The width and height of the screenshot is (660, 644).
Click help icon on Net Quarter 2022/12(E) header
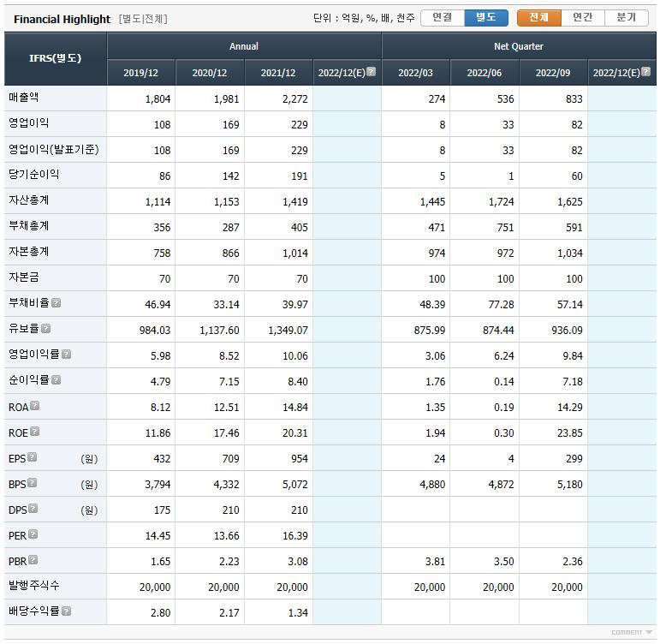click(x=645, y=71)
